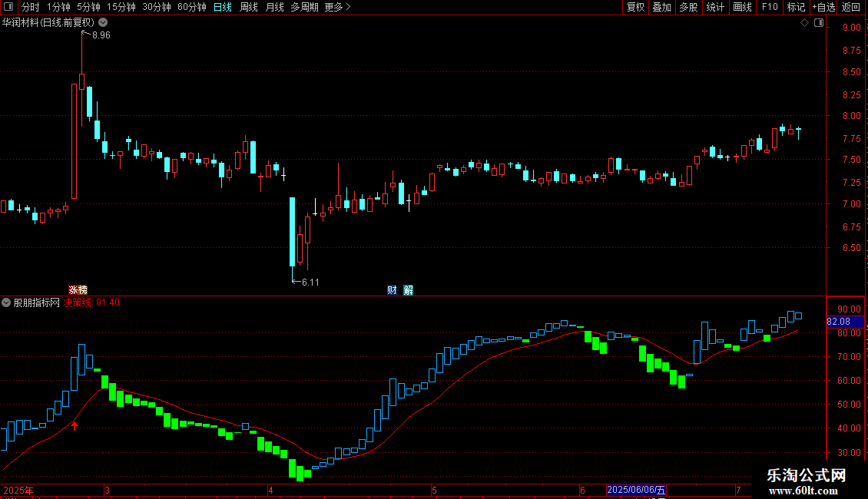Add stock to watchlist with +自选

tap(823, 7)
